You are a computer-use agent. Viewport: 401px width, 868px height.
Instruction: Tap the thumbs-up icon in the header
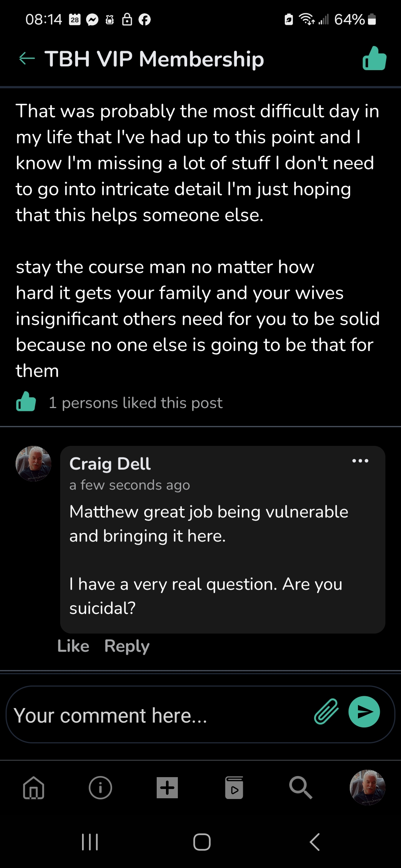pos(374,59)
